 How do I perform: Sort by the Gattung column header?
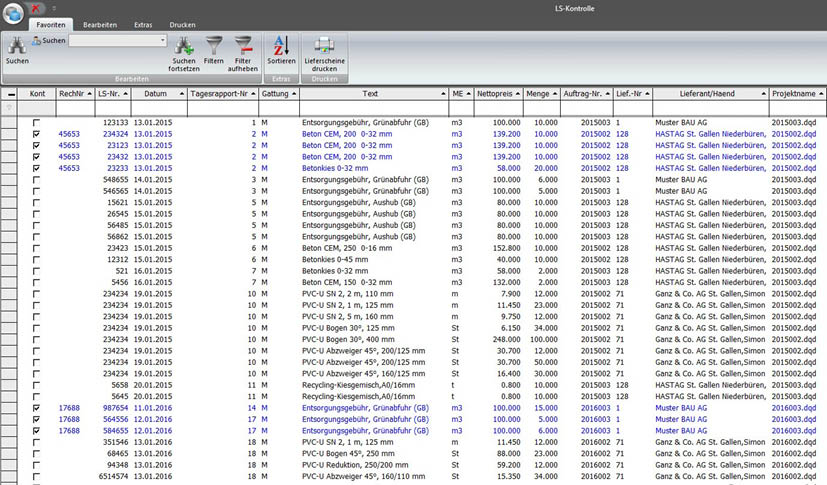tap(279, 94)
